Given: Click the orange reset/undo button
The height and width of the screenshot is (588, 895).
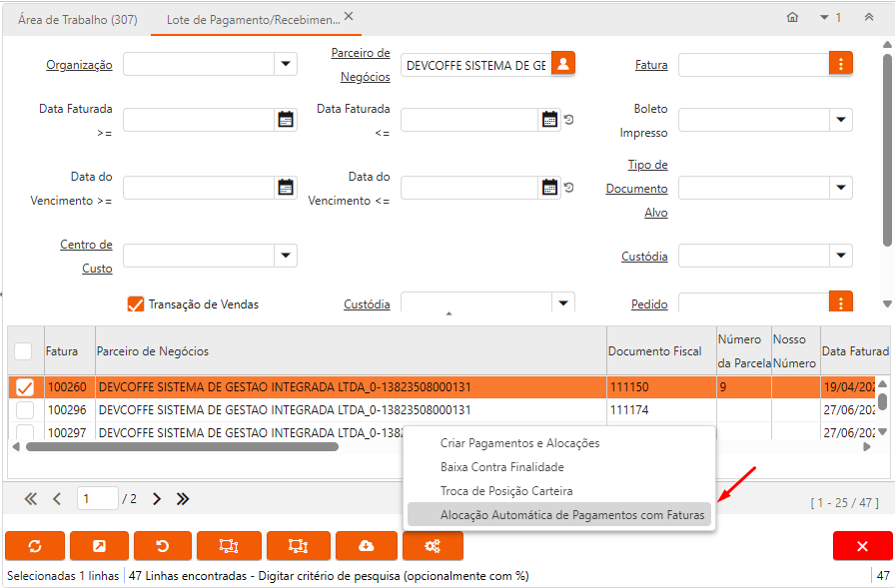Looking at the screenshot, I should [x=163, y=546].
